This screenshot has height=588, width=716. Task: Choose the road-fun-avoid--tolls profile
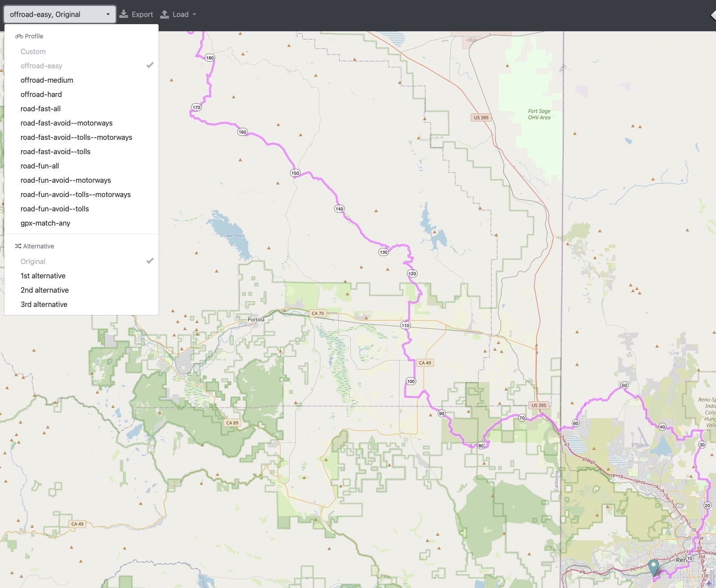click(81, 209)
